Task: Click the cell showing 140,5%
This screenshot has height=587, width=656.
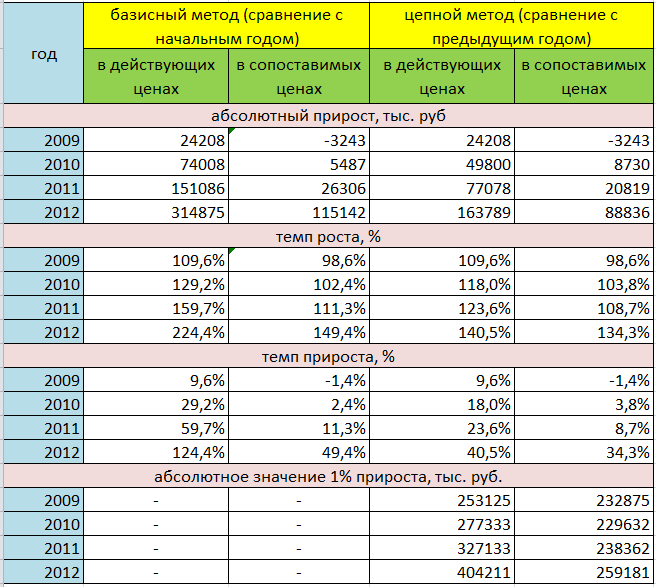Action: coord(442,332)
